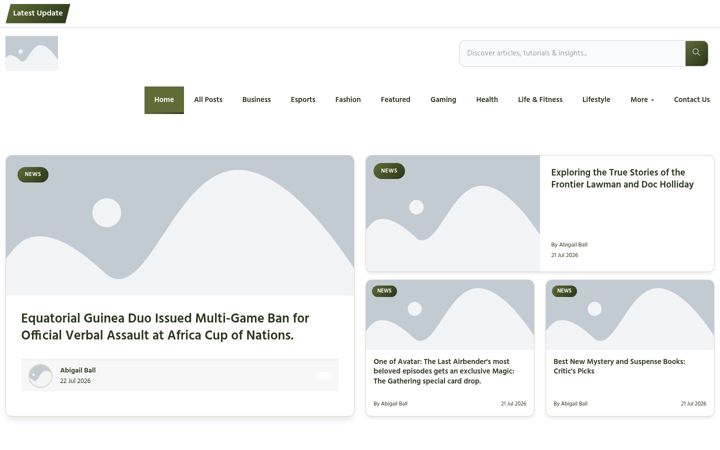Click author name Abigail Ball on featured post
The height and width of the screenshot is (450, 720).
(78, 371)
